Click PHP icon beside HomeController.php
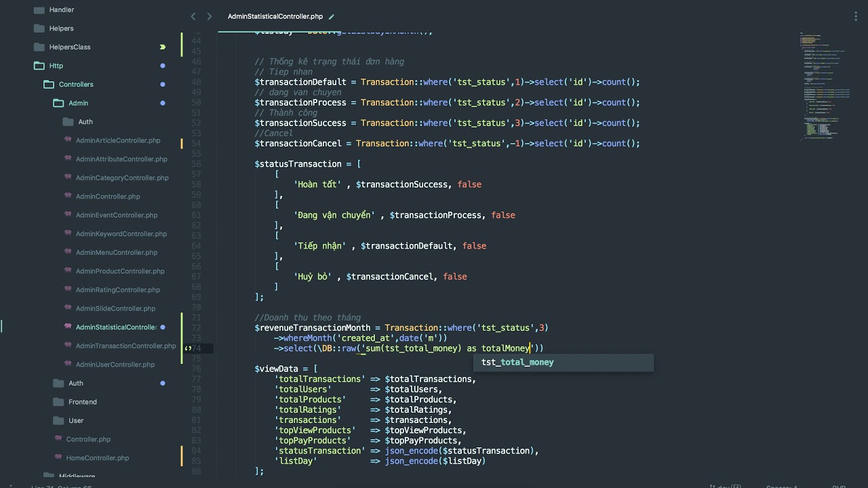Viewport: 868px width, 488px height. pyautogui.click(x=58, y=457)
